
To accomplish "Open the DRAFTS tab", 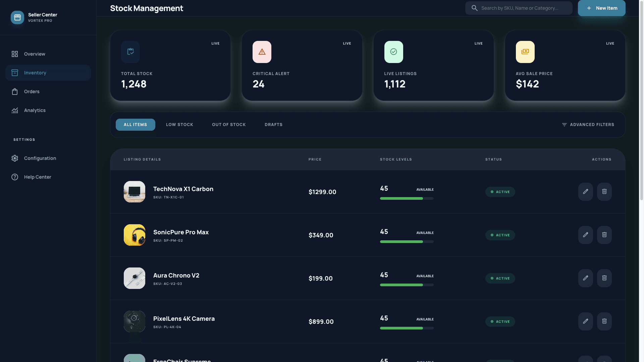I will [x=273, y=124].
